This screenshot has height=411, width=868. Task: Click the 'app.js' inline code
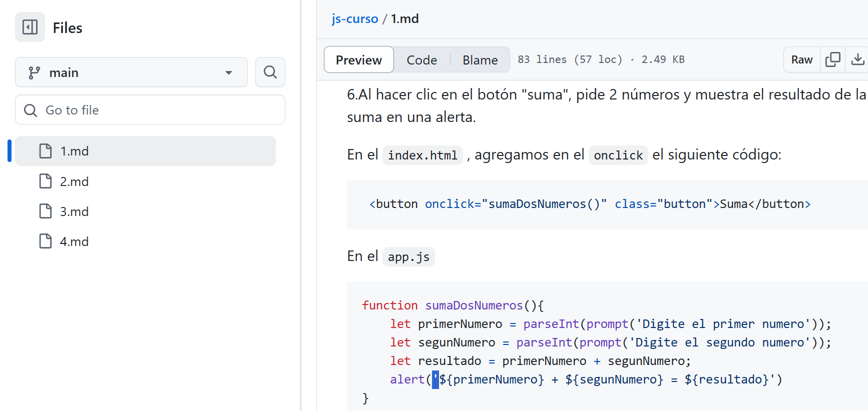click(x=408, y=257)
